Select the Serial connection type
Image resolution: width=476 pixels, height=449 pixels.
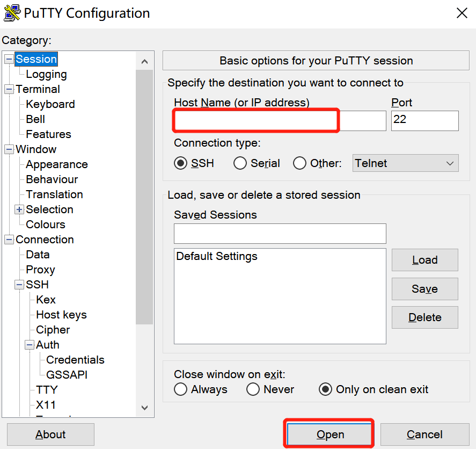point(240,163)
